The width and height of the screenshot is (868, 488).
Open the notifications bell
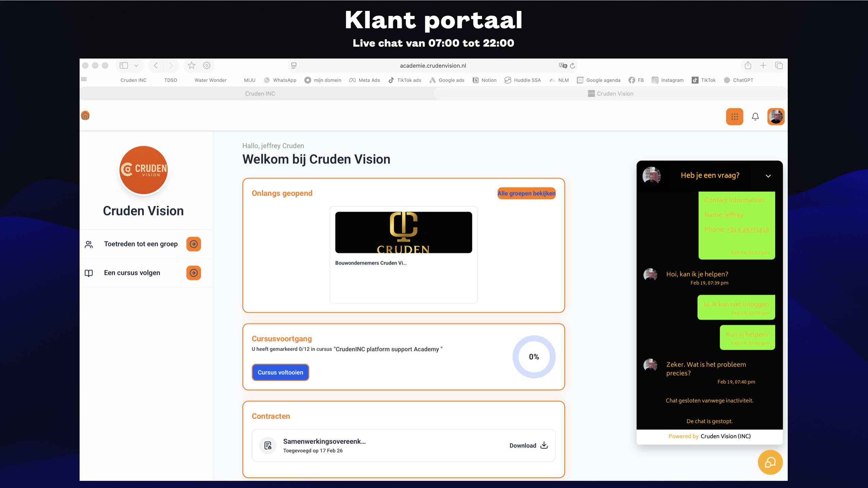point(755,117)
